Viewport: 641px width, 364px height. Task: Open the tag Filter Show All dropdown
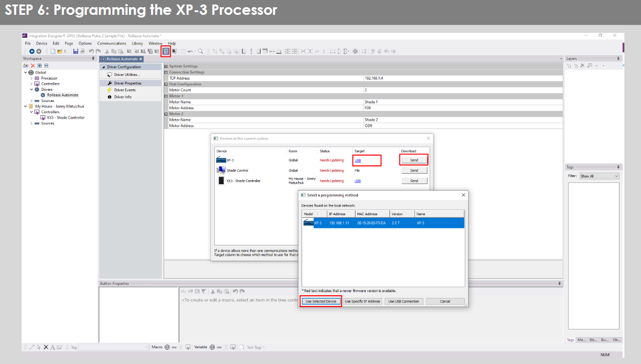599,176
